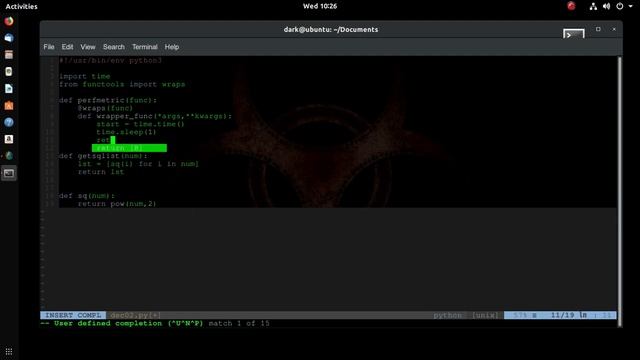
Task: Launch the Amazon dock icon
Action: tap(9, 139)
